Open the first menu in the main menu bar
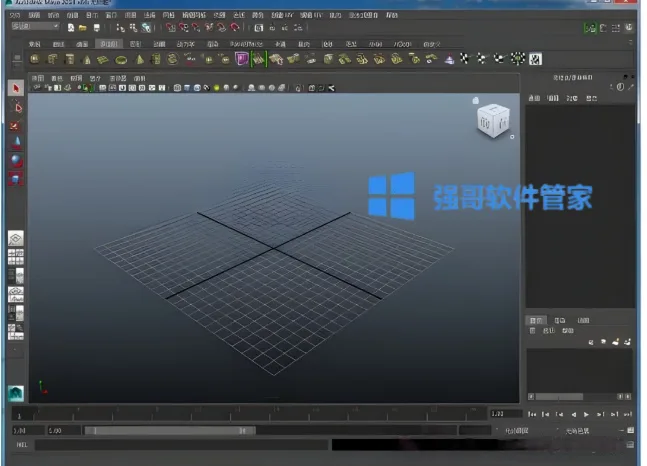 [15, 15]
